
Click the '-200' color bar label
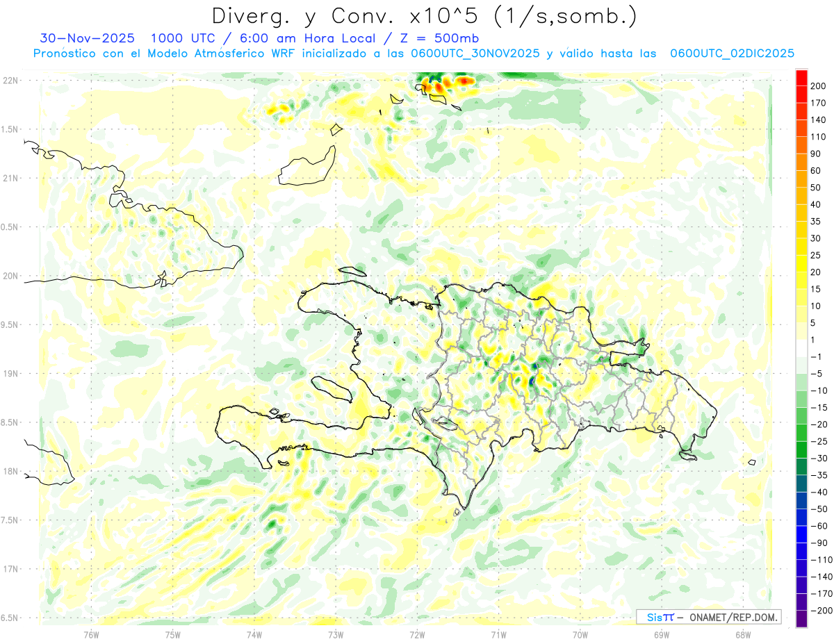point(822,611)
